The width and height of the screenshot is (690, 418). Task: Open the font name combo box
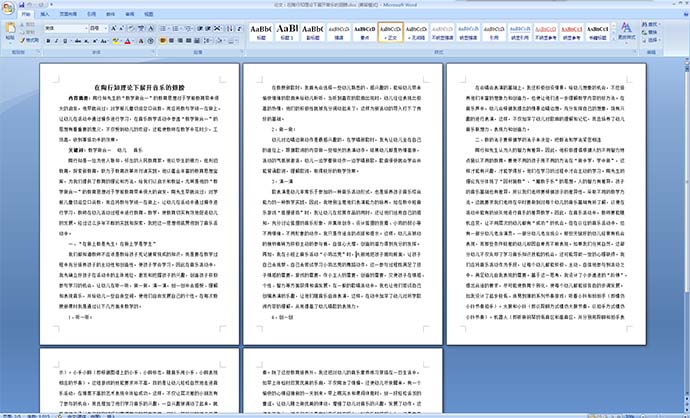tap(66, 28)
